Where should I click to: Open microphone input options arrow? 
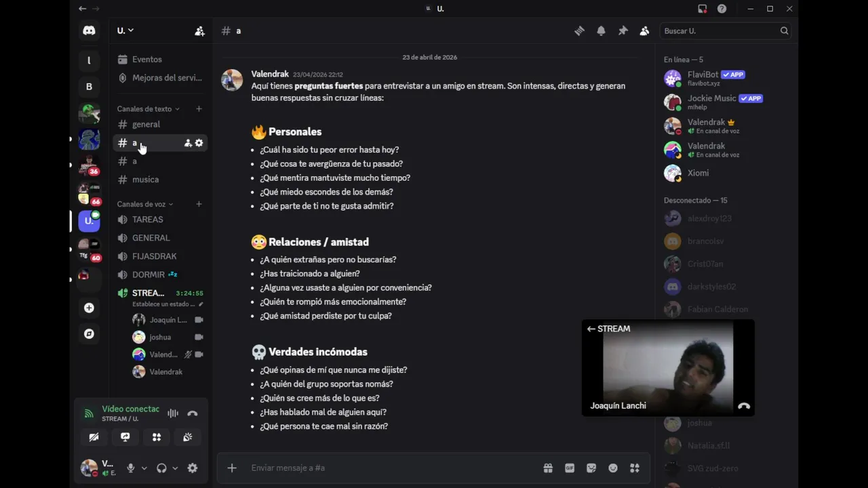144,468
